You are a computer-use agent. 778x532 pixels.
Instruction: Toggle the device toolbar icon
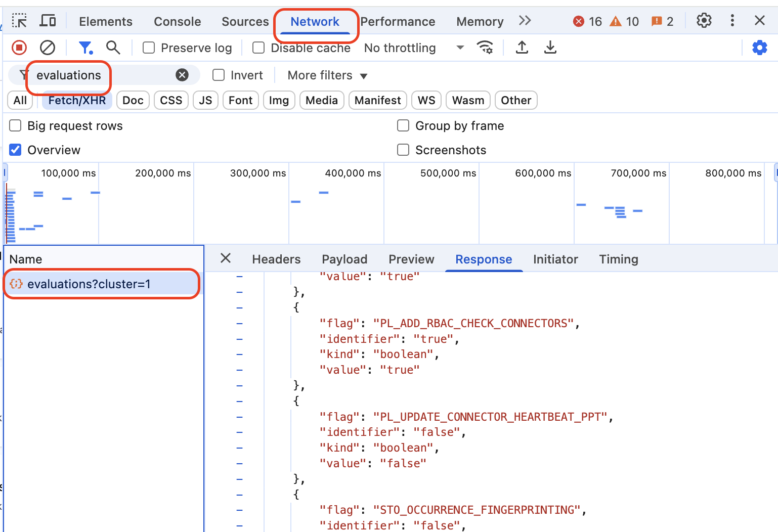(x=48, y=21)
